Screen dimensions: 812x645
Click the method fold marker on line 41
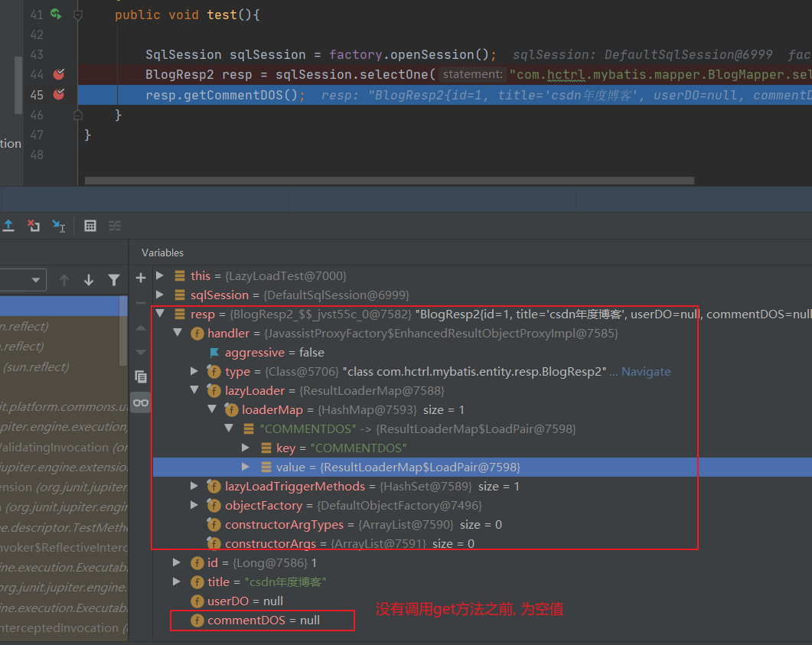point(77,15)
